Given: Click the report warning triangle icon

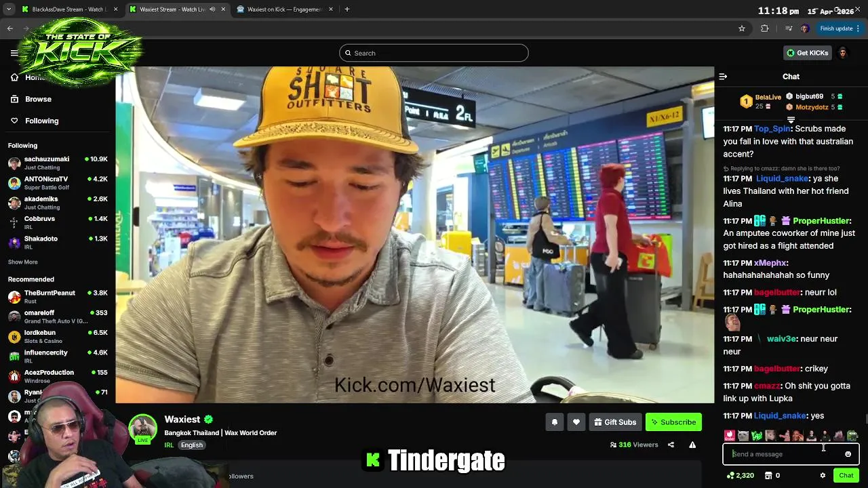Looking at the screenshot, I should click(x=692, y=445).
